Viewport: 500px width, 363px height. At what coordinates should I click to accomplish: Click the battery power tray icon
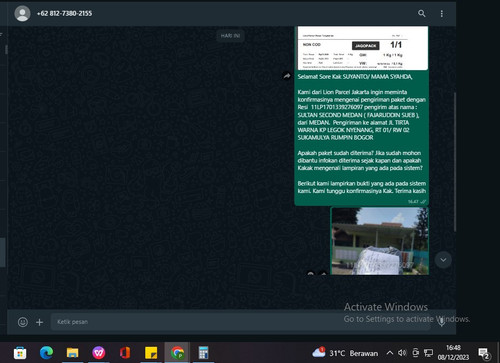click(416, 353)
